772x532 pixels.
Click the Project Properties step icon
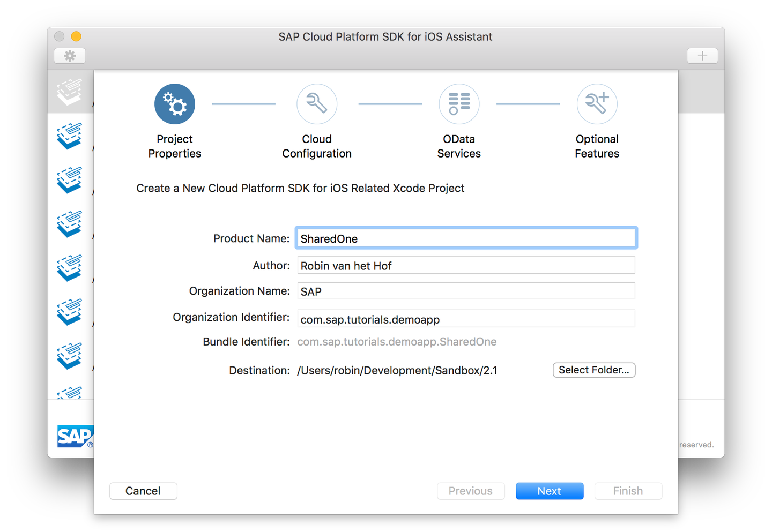tap(174, 104)
